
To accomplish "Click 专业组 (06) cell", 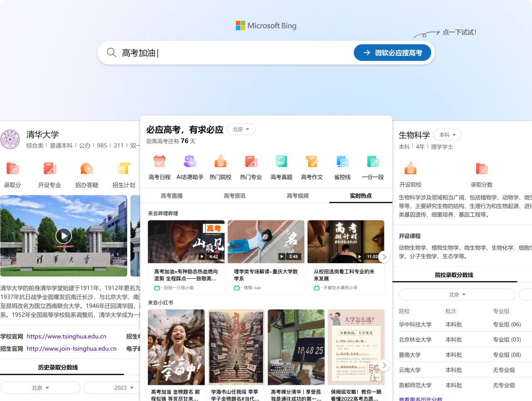I will [x=507, y=324].
